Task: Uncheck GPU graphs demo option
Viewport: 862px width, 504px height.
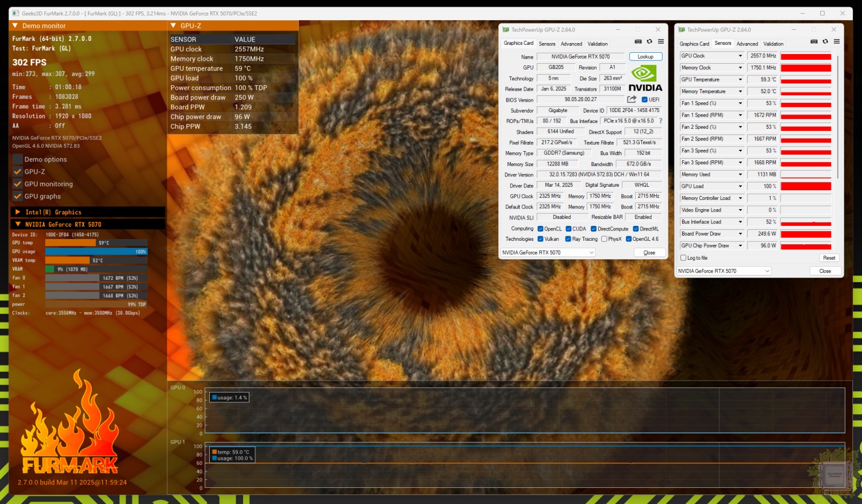Action: tap(18, 197)
